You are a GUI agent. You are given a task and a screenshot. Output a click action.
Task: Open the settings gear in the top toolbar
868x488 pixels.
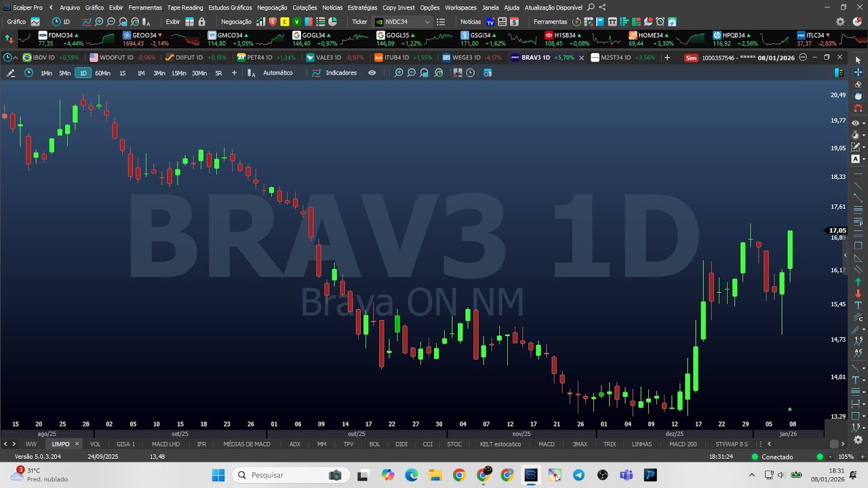[840, 22]
